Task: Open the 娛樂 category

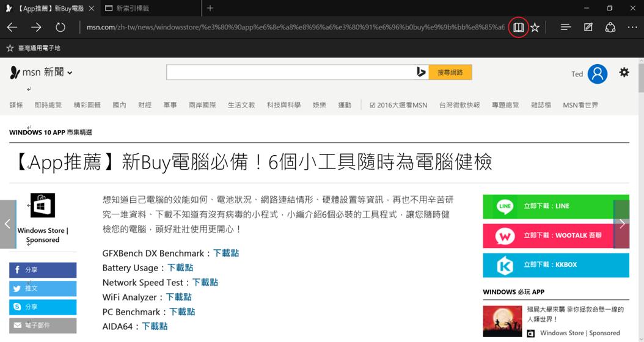Action: (319, 105)
